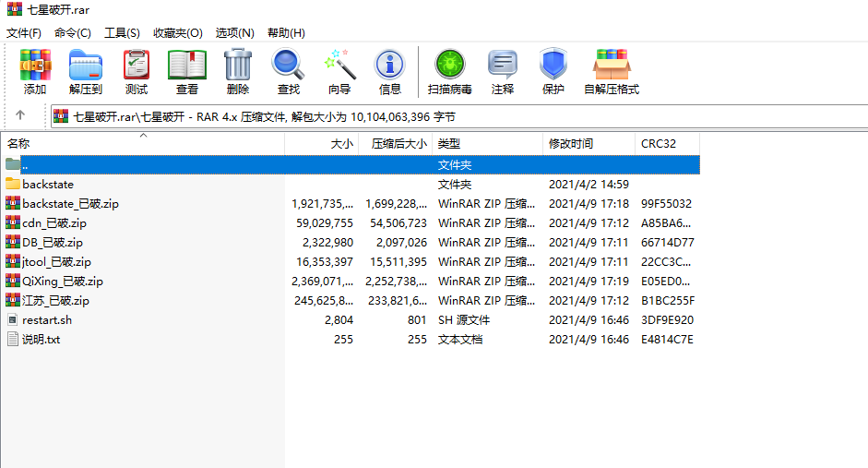This screenshot has width=868, height=468.
Task: Sort by the Name (名称) column header
Action: 19,144
